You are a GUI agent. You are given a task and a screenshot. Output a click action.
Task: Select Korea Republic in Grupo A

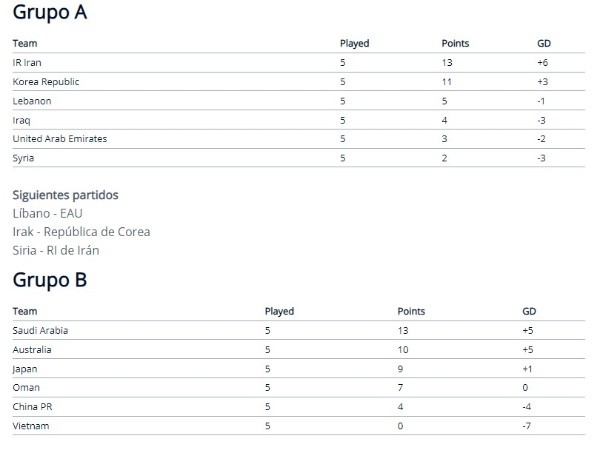tap(45, 81)
